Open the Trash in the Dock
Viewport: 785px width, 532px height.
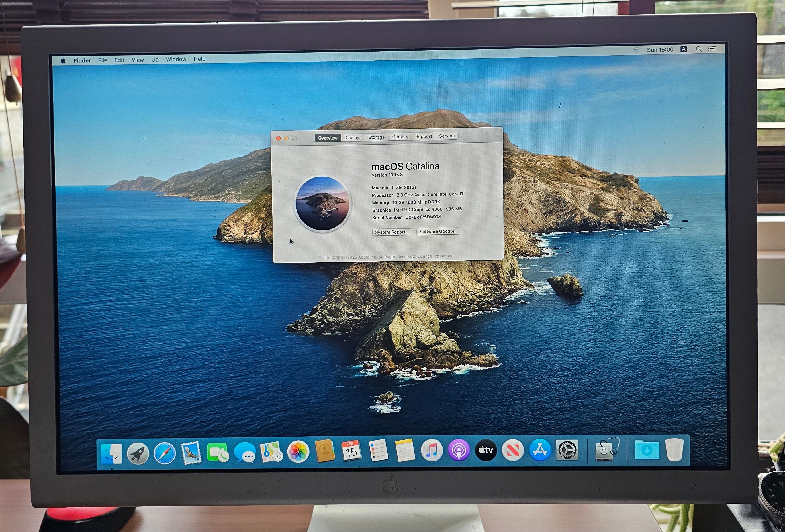coord(674,449)
